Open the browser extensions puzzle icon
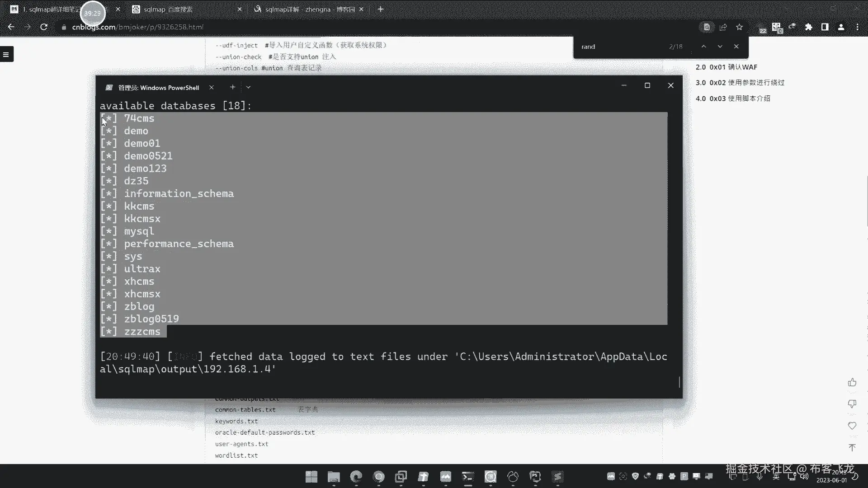The height and width of the screenshot is (488, 868). (x=808, y=27)
